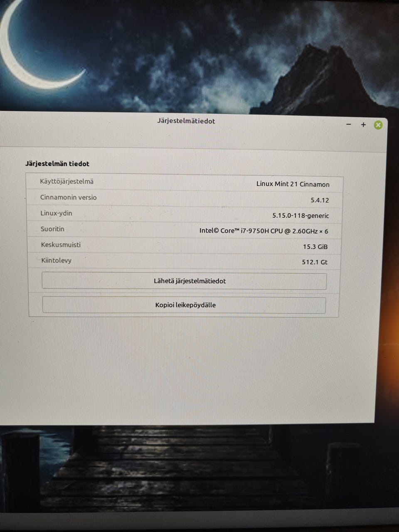This screenshot has width=399, height=532.
Task: Select the Käyttöjärjestelmä label
Action: 66,182
